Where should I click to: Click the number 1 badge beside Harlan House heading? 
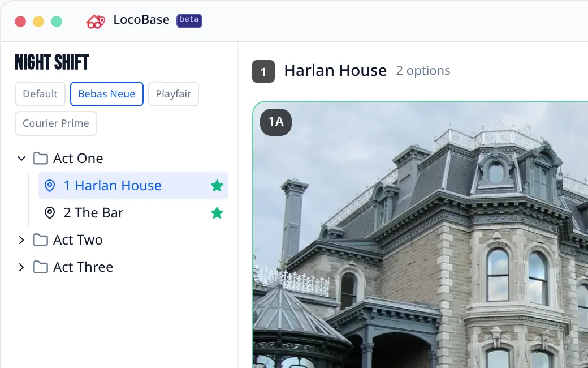pos(263,71)
